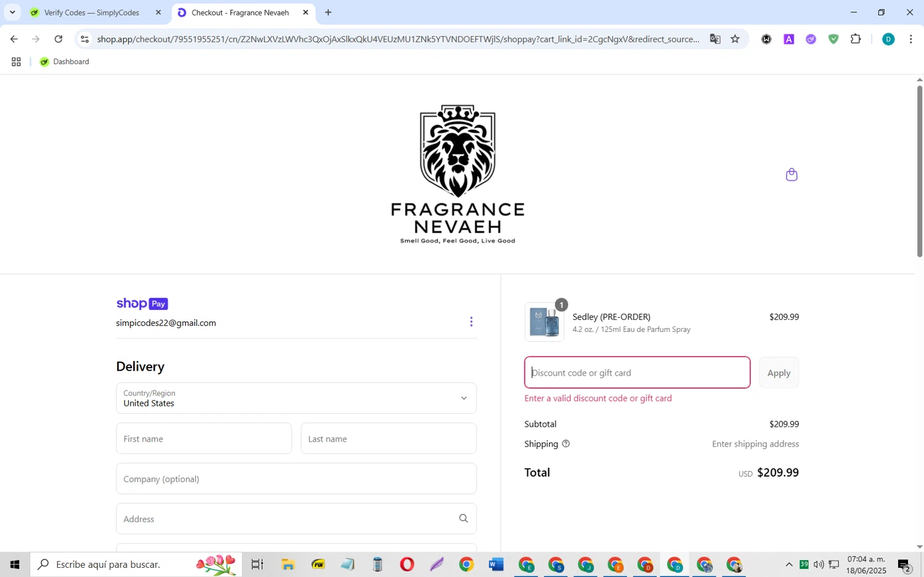The image size is (924, 577).
Task: Click the Sedley perfume product thumbnail
Action: tap(545, 322)
